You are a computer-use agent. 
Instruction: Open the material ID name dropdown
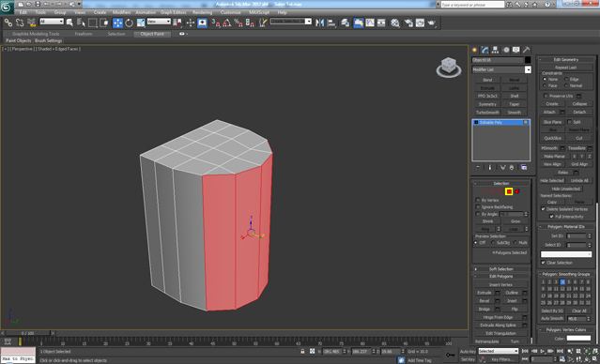coord(566,254)
